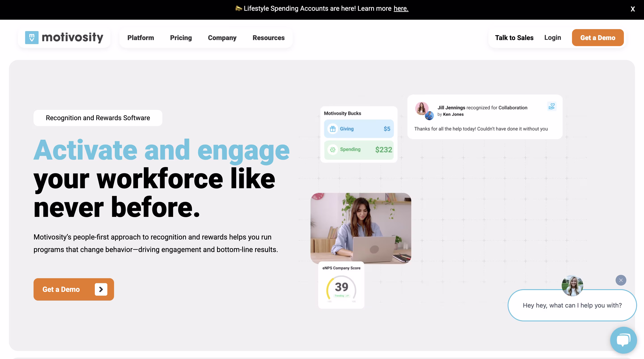
Task: Click the 'Hey hey, what can I help you with?' bubble
Action: [572, 305]
